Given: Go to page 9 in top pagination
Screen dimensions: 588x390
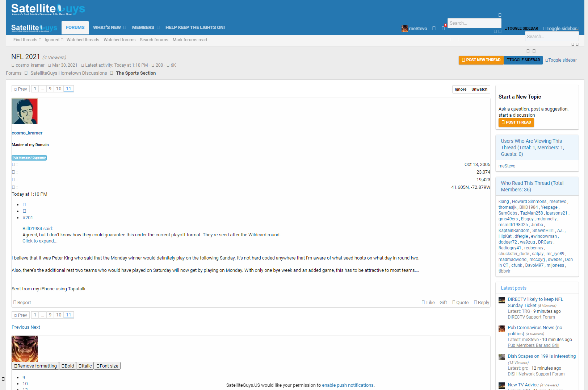Looking at the screenshot, I should click(50, 89).
